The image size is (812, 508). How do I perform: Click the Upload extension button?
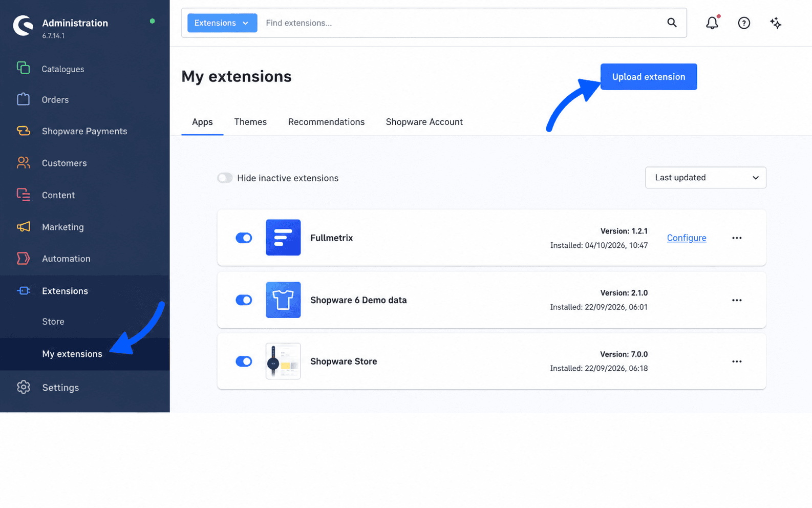[x=649, y=77]
